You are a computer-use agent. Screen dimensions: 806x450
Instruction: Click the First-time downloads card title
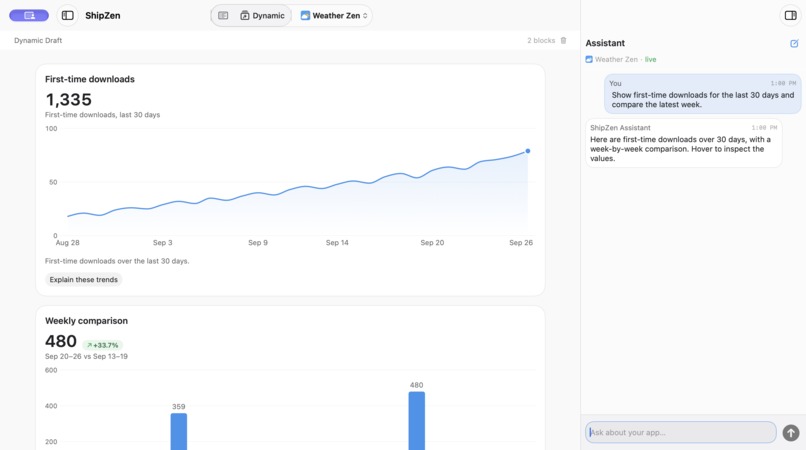90,79
